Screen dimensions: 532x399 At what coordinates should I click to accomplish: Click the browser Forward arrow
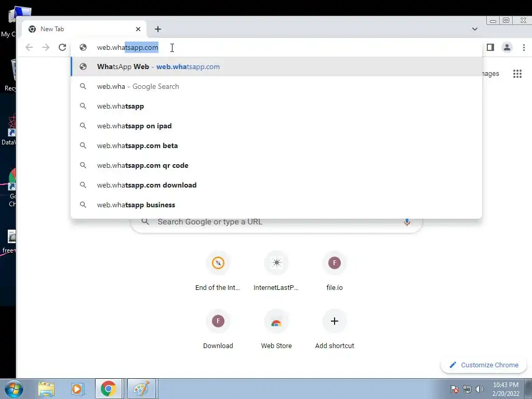pyautogui.click(x=46, y=47)
